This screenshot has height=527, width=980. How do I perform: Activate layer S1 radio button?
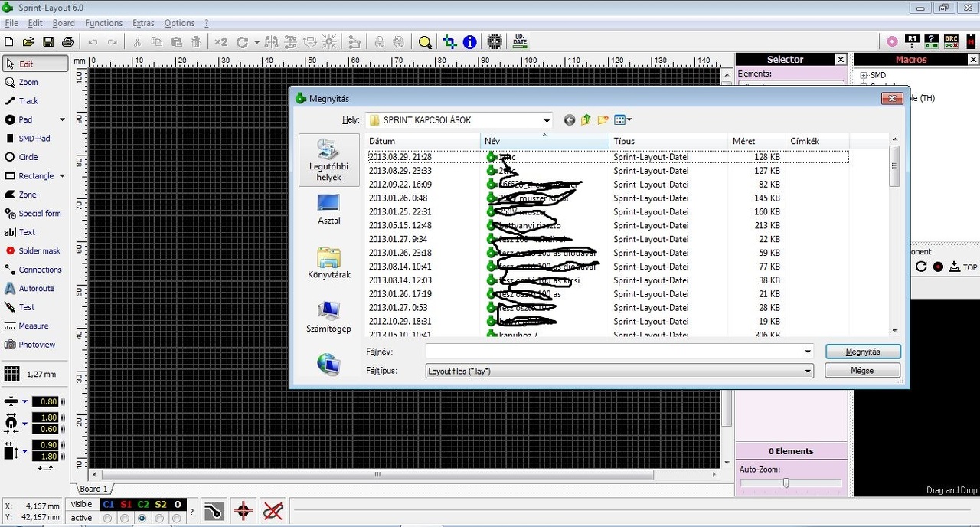(x=125, y=519)
